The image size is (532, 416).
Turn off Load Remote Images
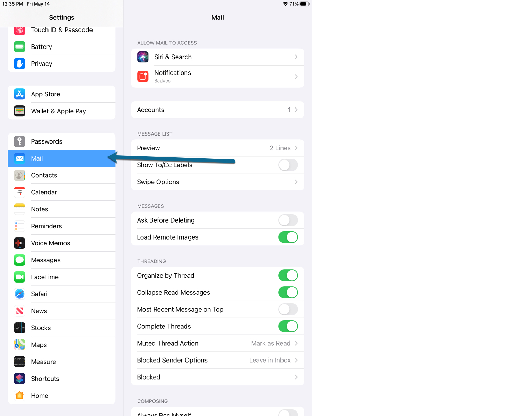288,237
